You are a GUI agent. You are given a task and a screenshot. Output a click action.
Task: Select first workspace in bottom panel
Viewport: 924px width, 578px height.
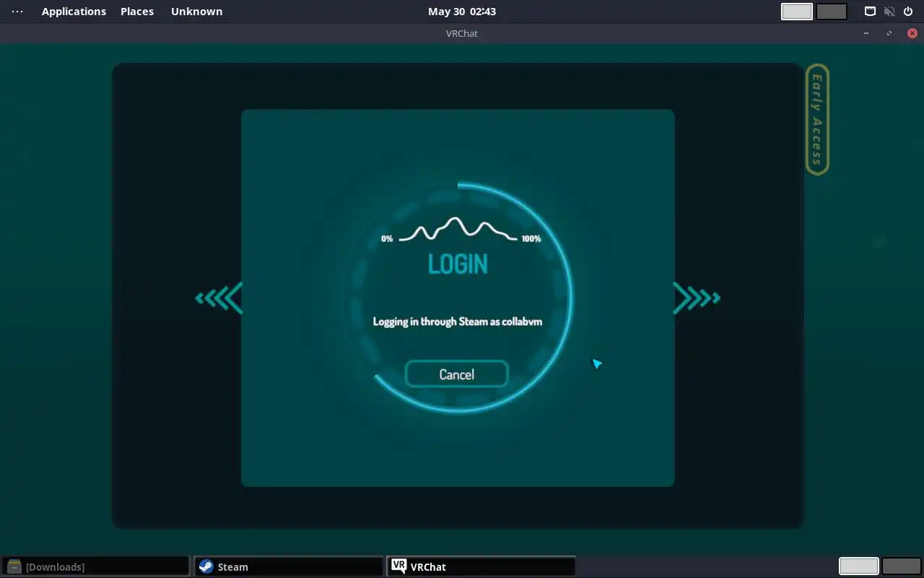tap(858, 566)
